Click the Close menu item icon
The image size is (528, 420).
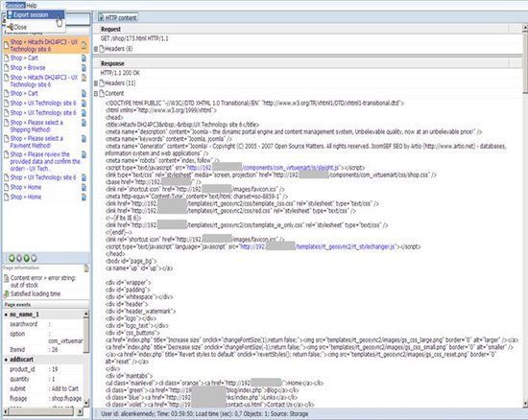tap(11, 27)
